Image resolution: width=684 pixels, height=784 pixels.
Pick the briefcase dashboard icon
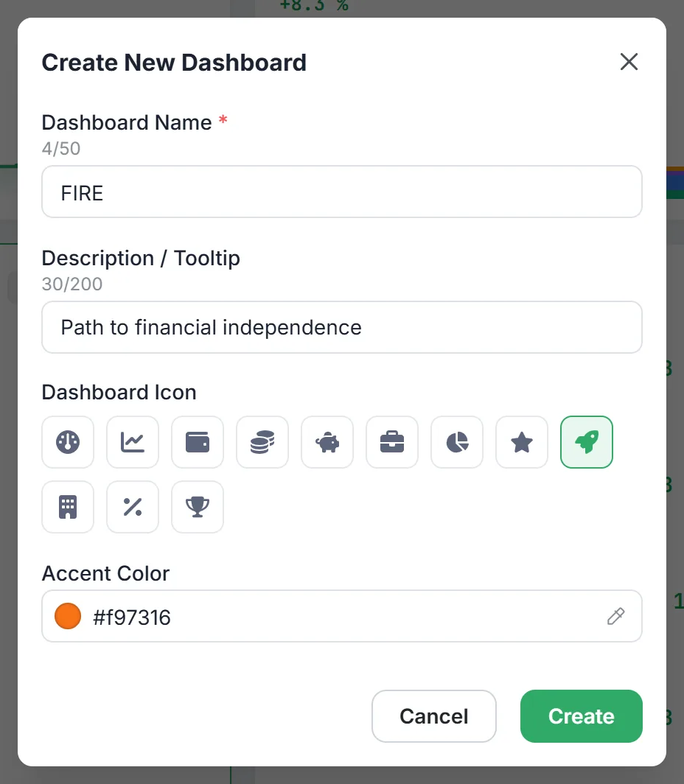coord(392,442)
